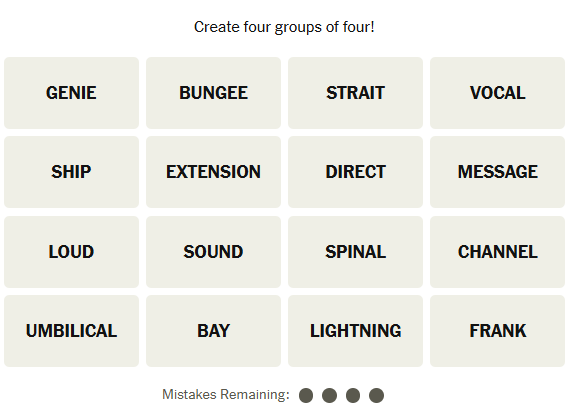Click the CHANNEL tile
Image resolution: width=570 pixels, height=409 pixels.
(x=497, y=252)
